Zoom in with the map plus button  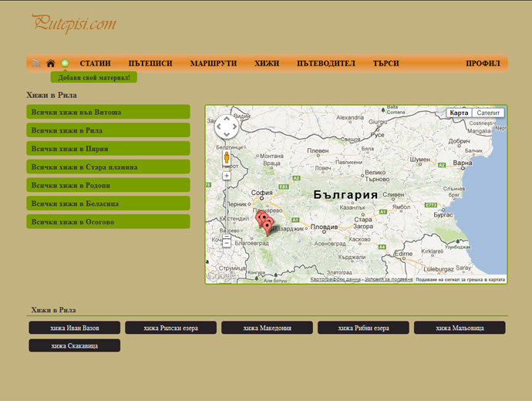pos(227,176)
